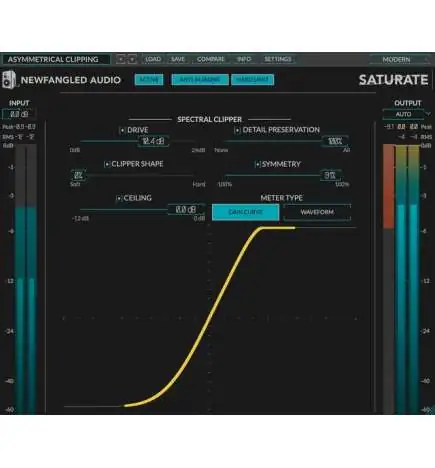Switch meter type to WAVEFORM
Image resolution: width=435 pixels, height=468 pixels.
point(317,212)
